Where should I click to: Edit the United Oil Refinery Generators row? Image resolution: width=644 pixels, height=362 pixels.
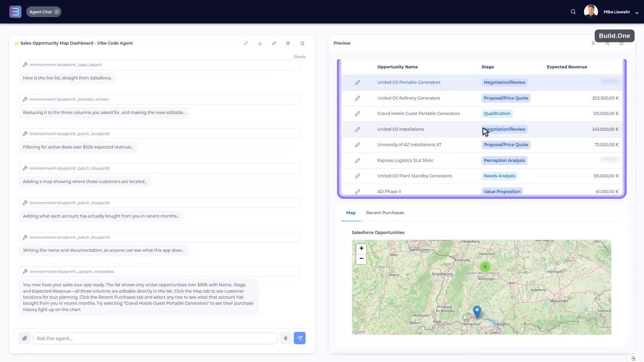tap(358, 98)
